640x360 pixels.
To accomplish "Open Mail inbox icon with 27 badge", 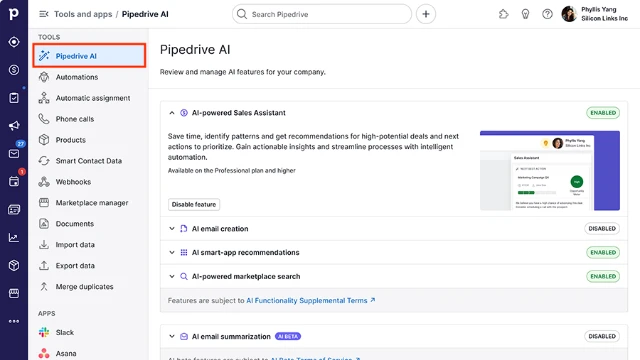I will (14, 153).
